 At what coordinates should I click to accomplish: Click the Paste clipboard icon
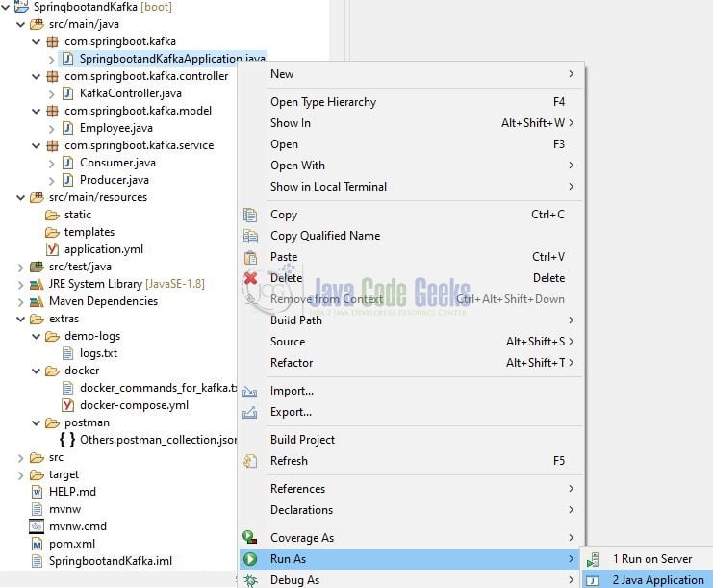(250, 257)
